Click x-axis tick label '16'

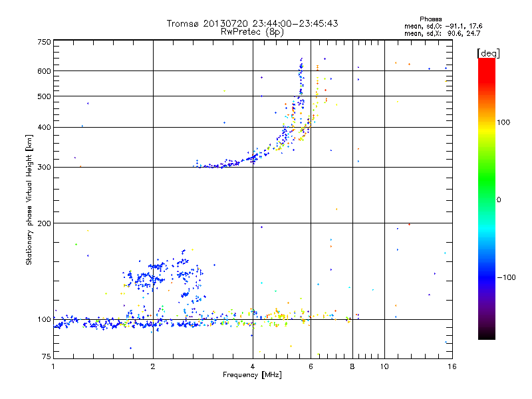click(452, 366)
